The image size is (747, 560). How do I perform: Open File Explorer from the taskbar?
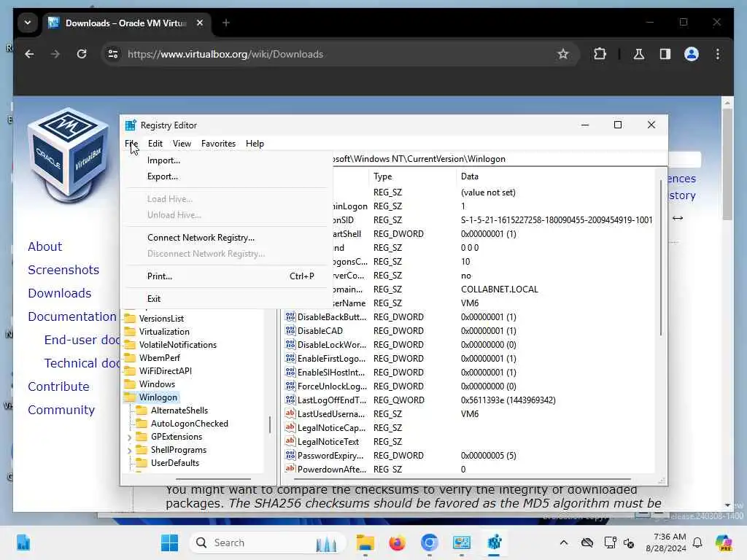coord(365,542)
